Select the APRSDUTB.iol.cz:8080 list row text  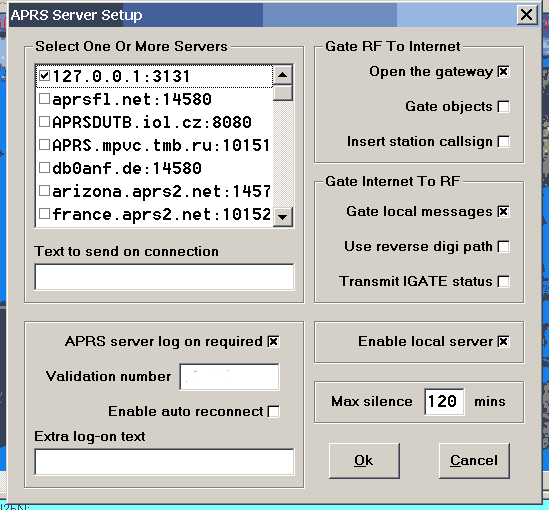click(x=152, y=123)
